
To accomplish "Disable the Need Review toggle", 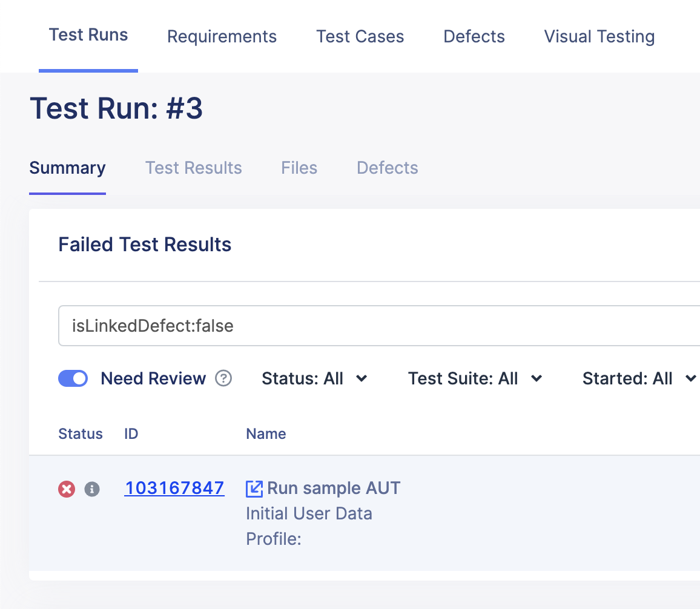I will (73, 378).
